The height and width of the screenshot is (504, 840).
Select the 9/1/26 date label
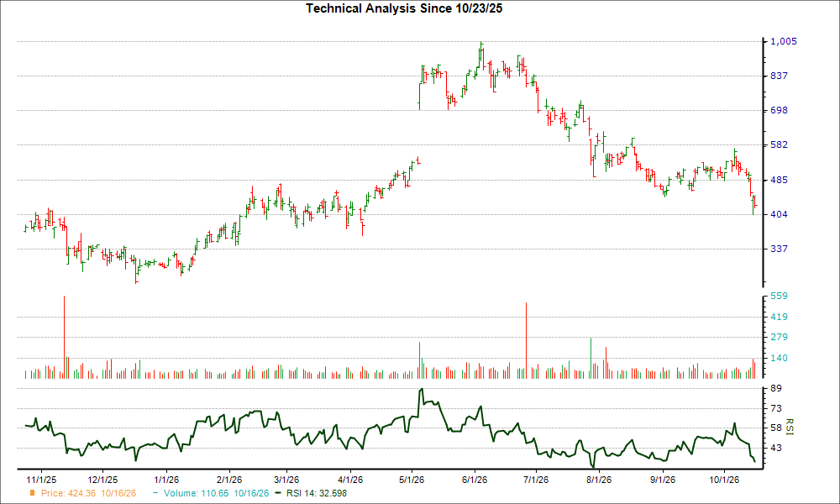[663, 480]
